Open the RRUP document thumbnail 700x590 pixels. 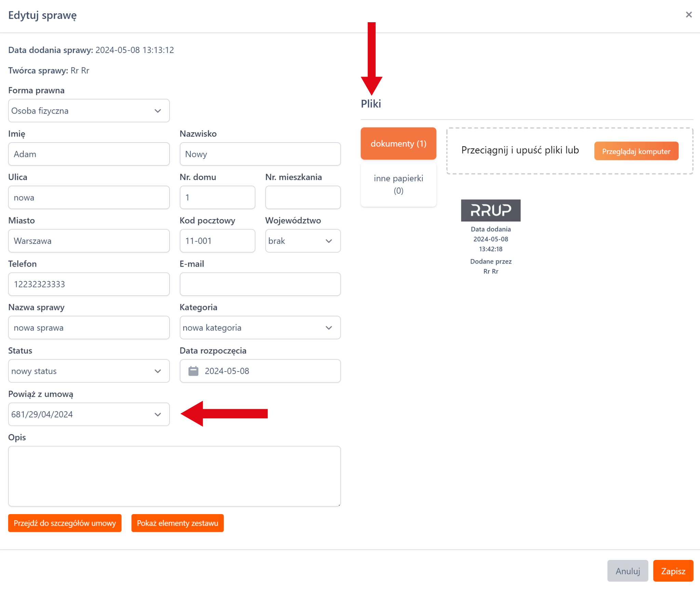click(x=490, y=210)
